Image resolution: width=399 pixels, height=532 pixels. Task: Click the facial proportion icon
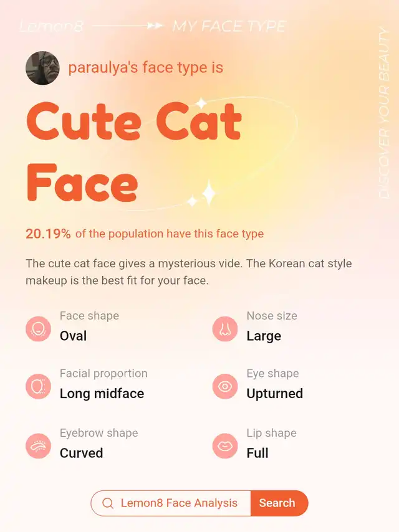click(x=39, y=386)
